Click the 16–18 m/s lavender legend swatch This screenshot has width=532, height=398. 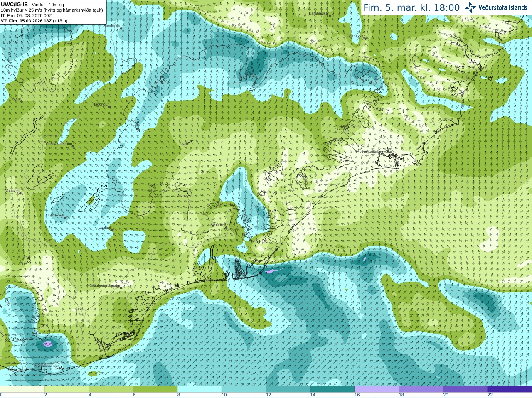pyautogui.click(x=377, y=389)
